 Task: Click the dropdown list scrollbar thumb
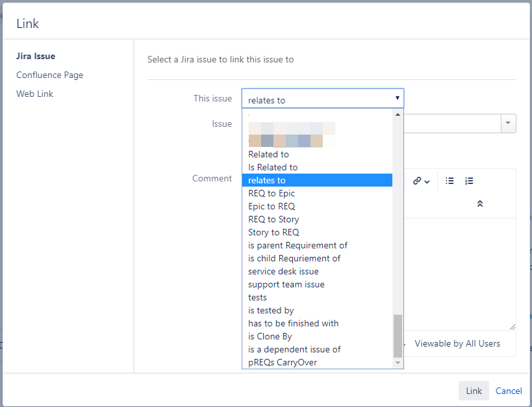pyautogui.click(x=398, y=336)
